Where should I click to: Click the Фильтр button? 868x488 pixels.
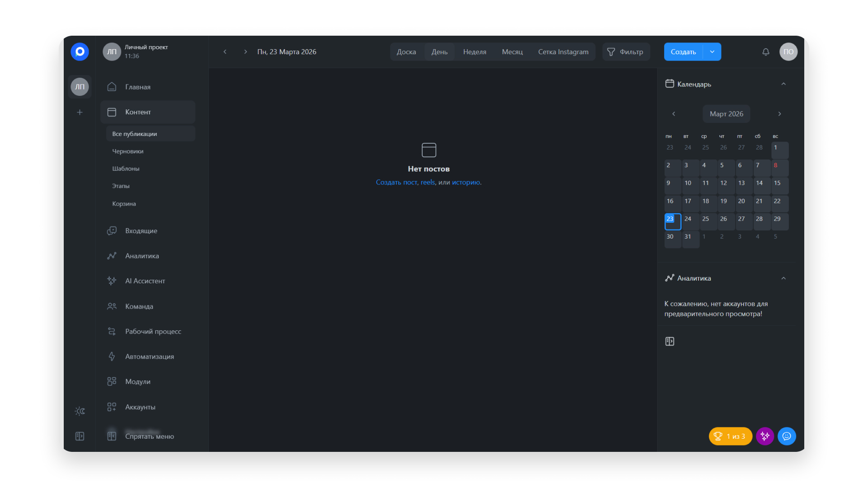[x=626, y=52]
